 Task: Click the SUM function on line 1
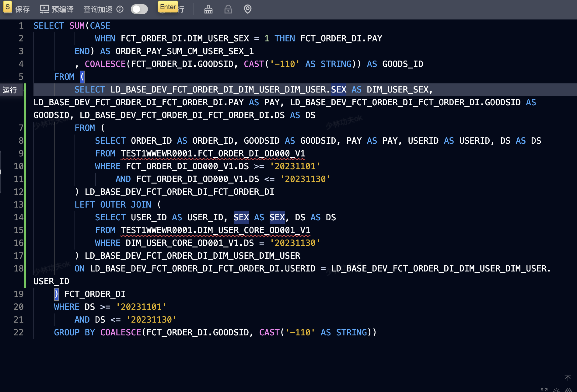[77, 26]
